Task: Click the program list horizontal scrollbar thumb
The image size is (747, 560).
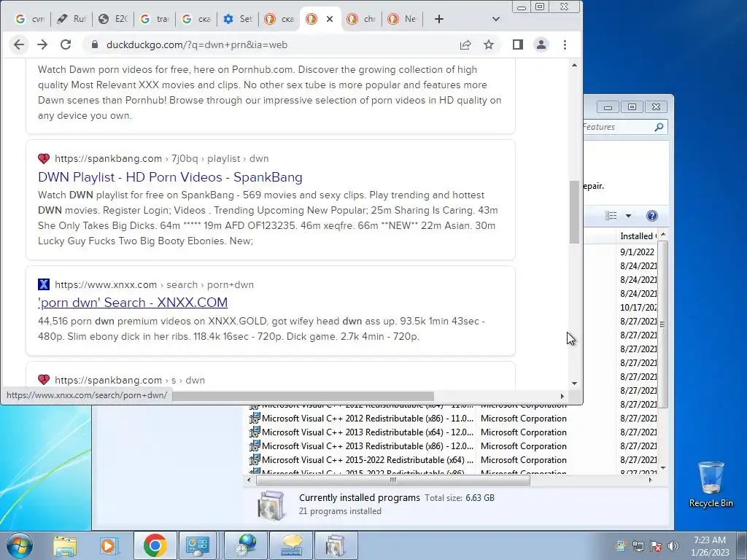Action: pos(393,480)
